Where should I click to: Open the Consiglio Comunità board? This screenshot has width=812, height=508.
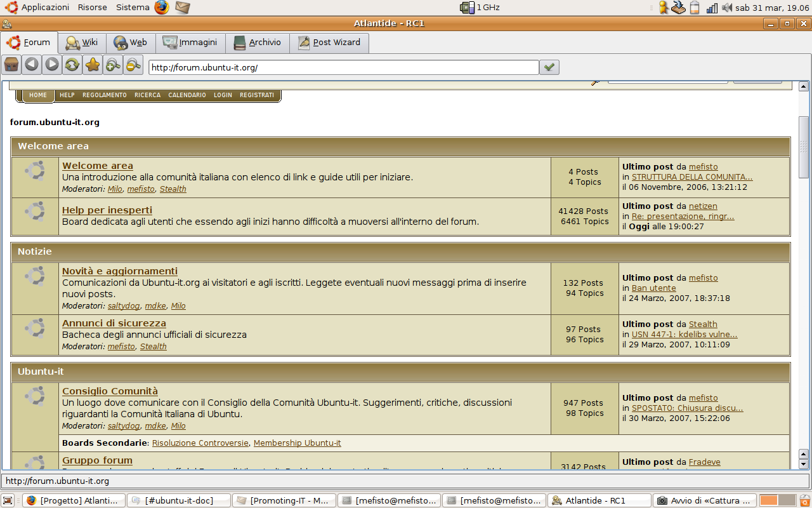point(110,391)
